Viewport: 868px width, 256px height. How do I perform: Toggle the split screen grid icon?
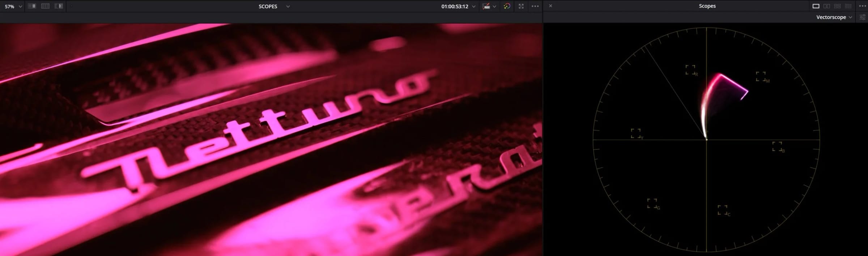45,6
